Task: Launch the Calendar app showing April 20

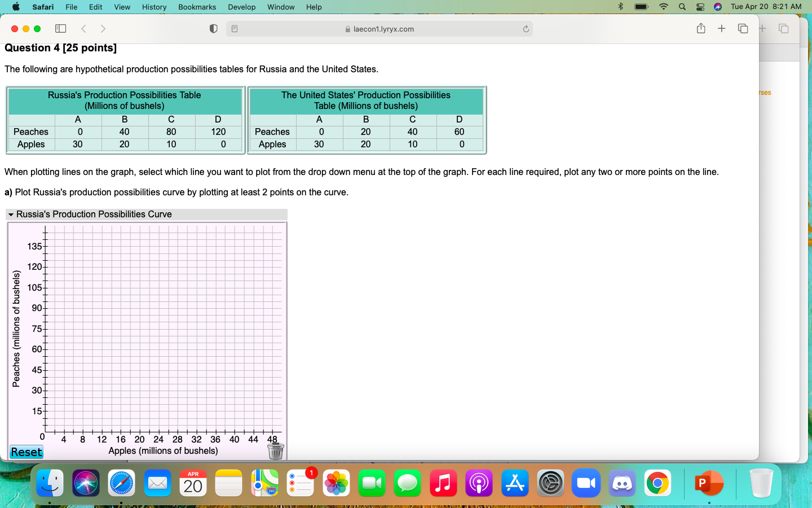Action: pos(193,483)
